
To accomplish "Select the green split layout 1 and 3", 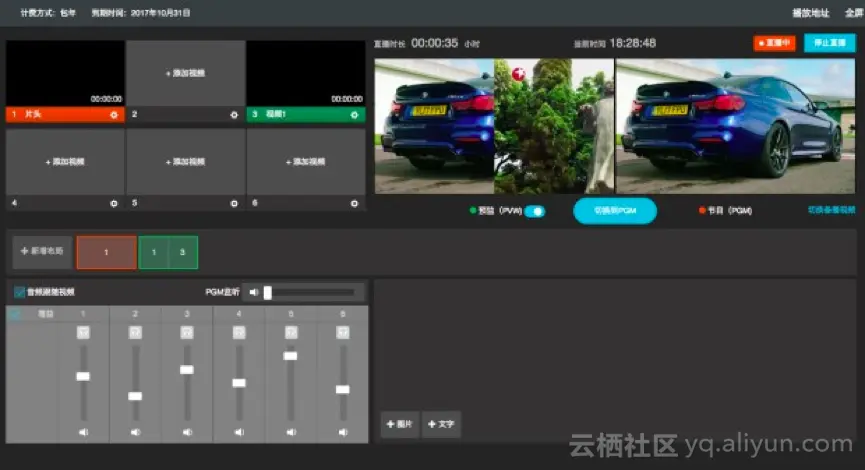I will [168, 252].
